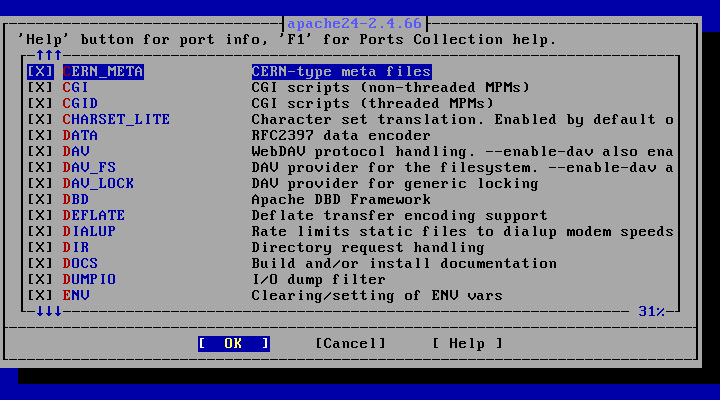Click 'DAV provider for the filesystem' description

462,168
